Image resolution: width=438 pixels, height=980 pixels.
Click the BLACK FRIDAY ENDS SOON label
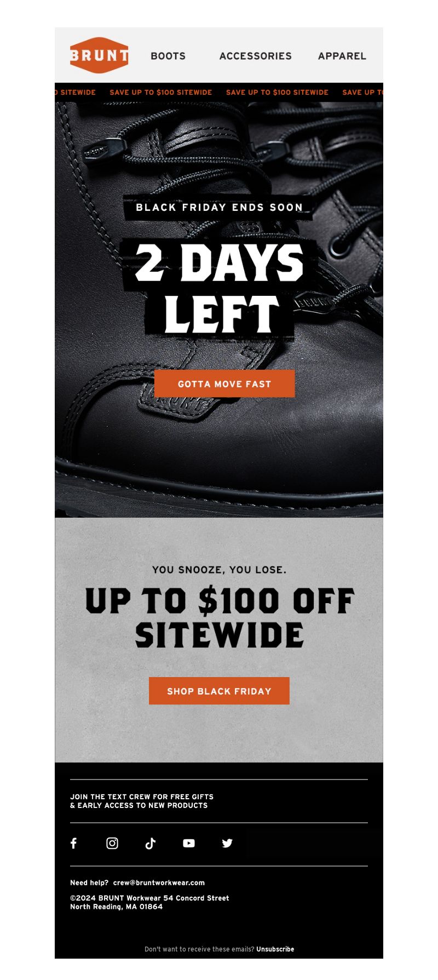[219, 207]
